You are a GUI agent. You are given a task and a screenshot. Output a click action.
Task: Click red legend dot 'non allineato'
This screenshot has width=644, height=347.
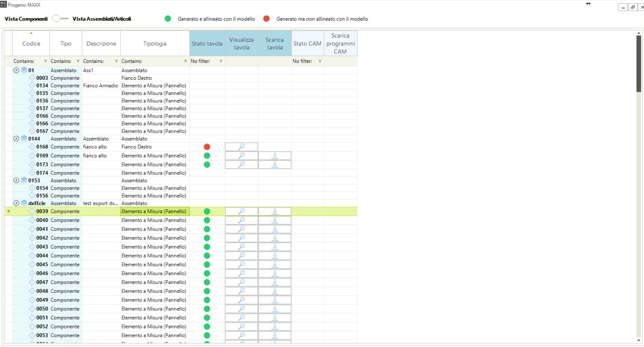click(266, 19)
